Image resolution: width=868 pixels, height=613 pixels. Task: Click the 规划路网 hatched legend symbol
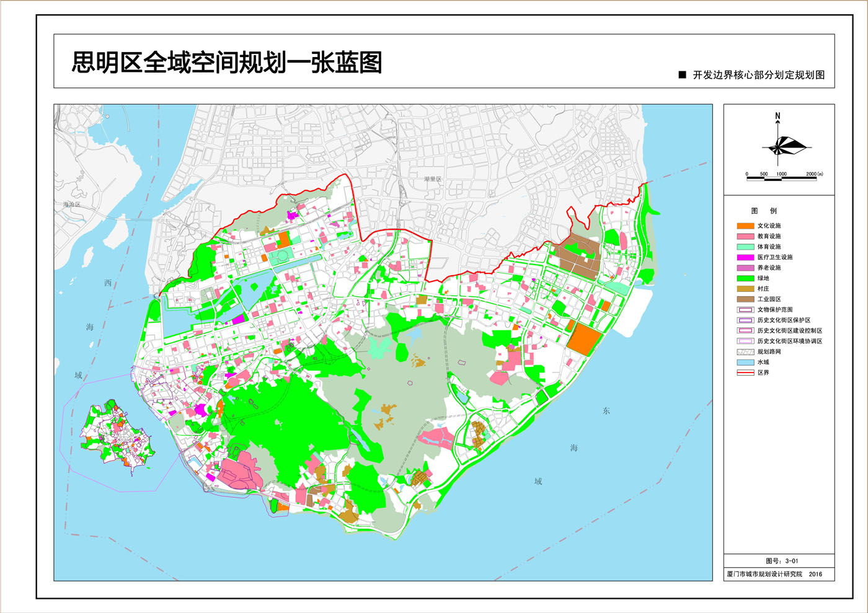pos(745,352)
